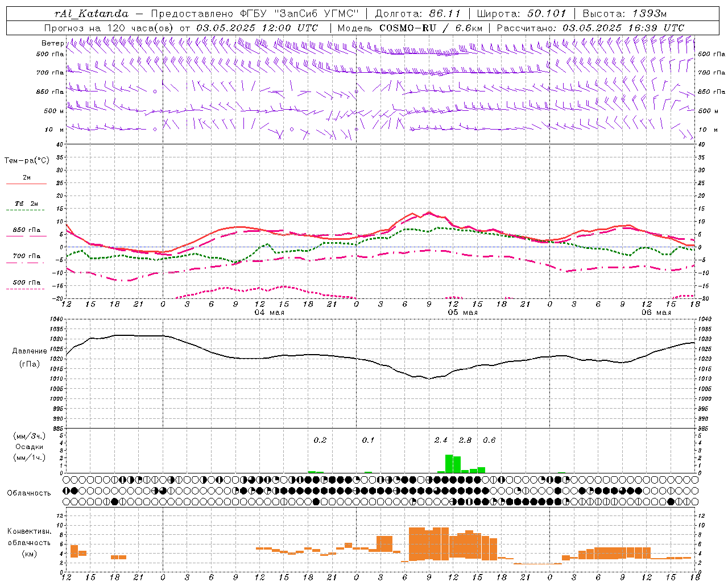Click the 'Осадки' precipitation label
728x582 pixels.
29,447
